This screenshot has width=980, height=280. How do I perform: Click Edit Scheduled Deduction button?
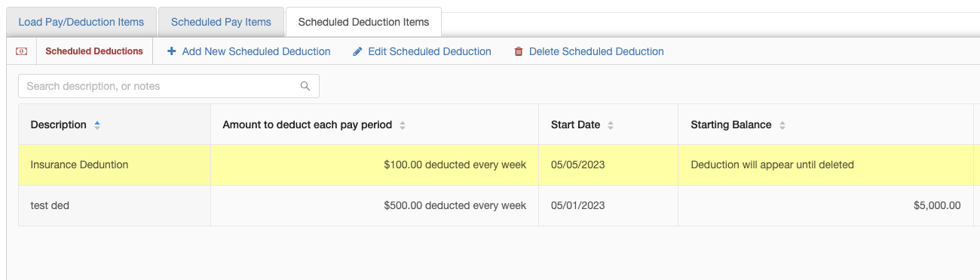pyautogui.click(x=422, y=51)
